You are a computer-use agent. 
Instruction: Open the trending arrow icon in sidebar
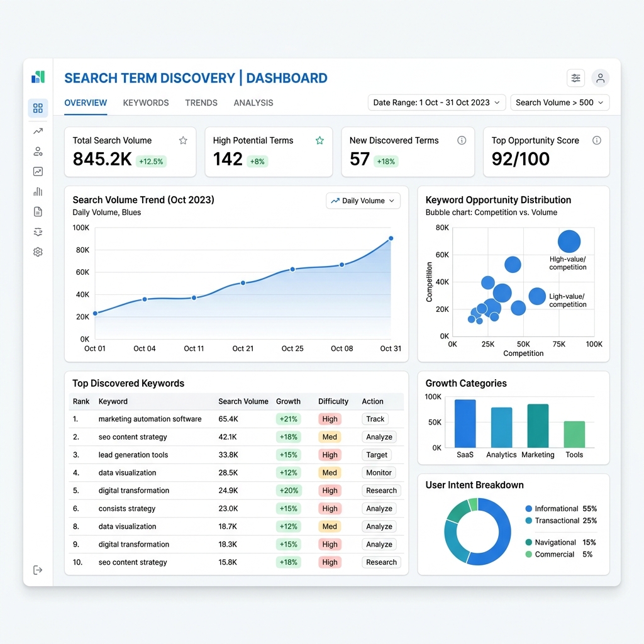click(x=38, y=131)
